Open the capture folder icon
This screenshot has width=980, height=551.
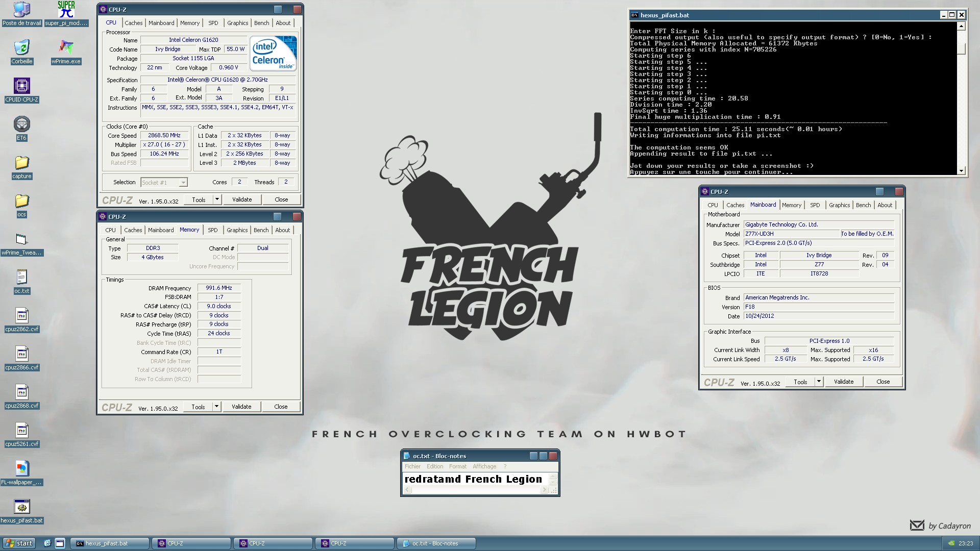21,167
